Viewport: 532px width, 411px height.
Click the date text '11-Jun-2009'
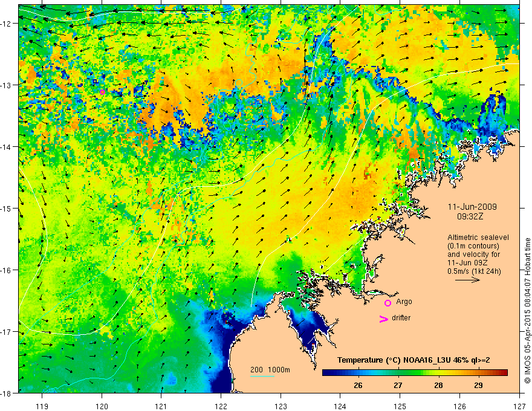point(472,207)
